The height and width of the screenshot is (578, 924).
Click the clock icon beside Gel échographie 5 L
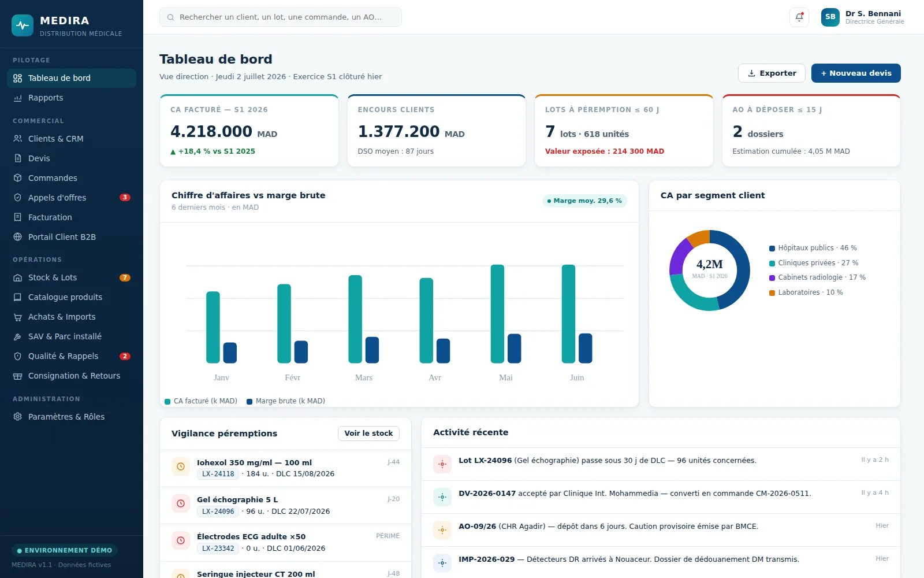point(181,503)
